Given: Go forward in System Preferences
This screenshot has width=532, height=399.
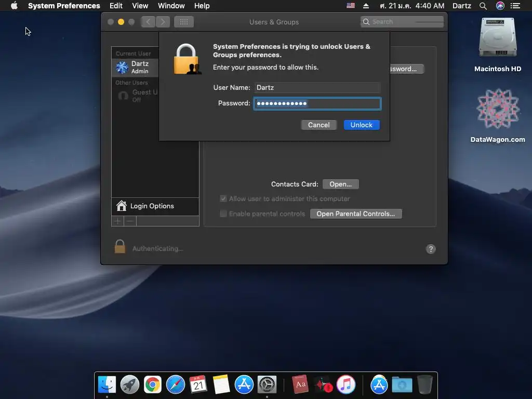Looking at the screenshot, I should point(163,22).
